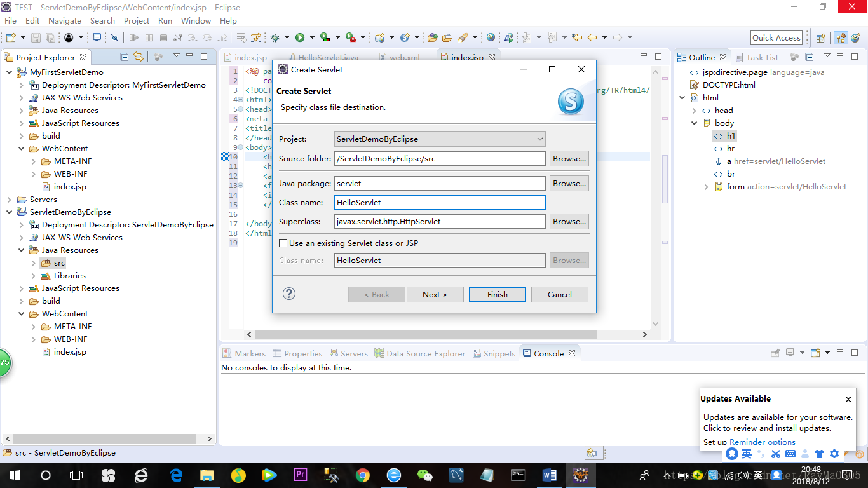Open the File menu
This screenshot has height=488, width=868.
pos(11,20)
